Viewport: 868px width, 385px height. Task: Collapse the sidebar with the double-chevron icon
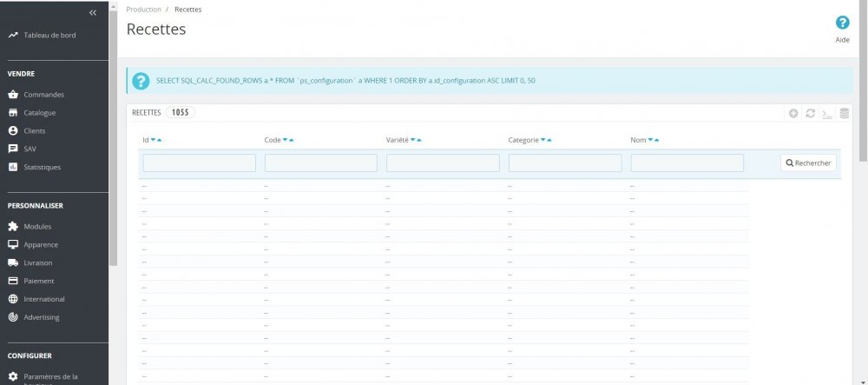[93, 13]
